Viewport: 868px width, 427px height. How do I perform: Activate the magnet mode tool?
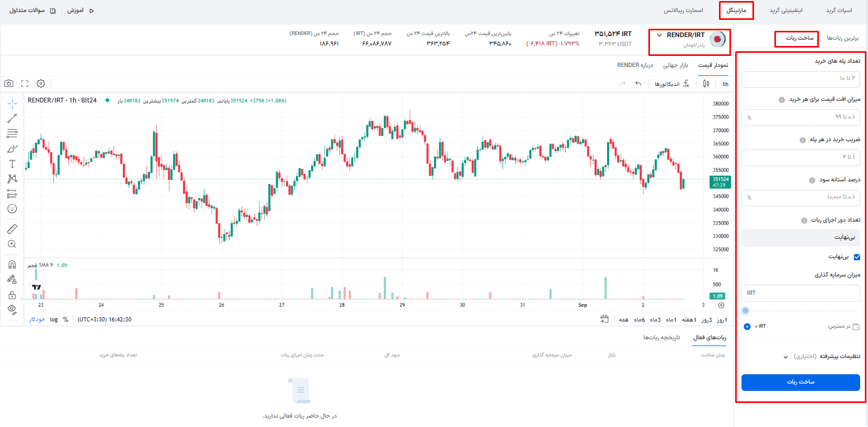12,264
